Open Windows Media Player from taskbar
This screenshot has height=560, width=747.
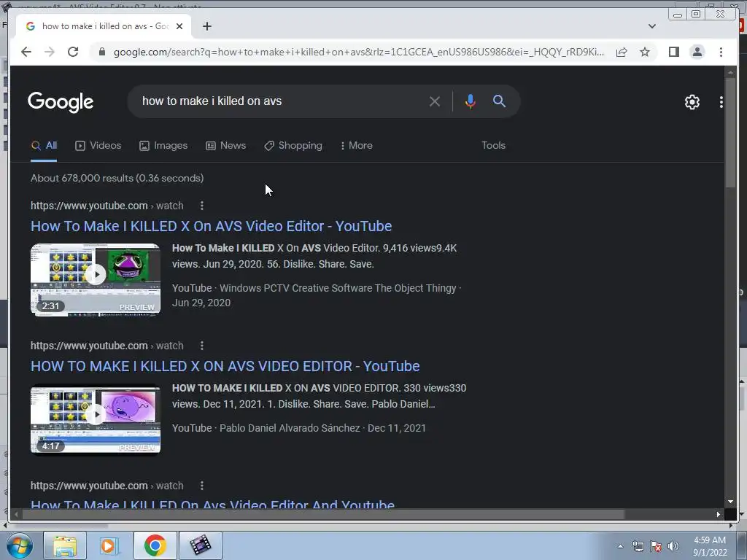tap(109, 545)
